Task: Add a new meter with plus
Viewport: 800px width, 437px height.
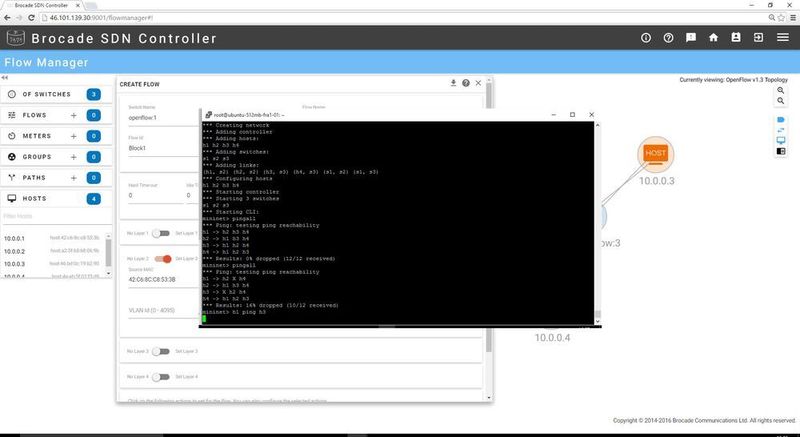Action: [x=73, y=136]
